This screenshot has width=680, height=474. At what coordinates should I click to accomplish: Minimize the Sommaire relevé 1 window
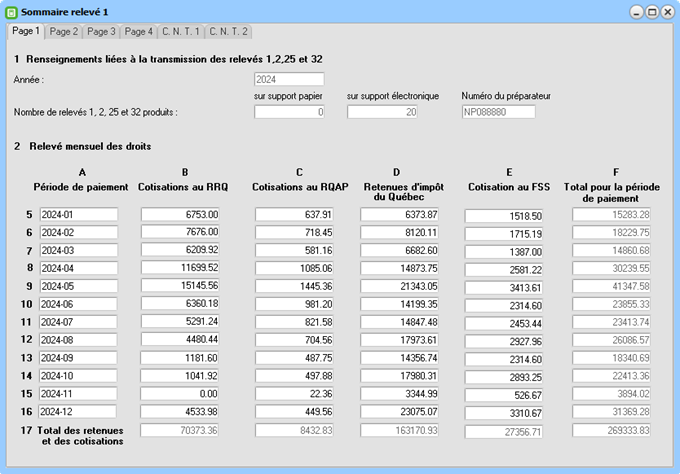[636, 12]
